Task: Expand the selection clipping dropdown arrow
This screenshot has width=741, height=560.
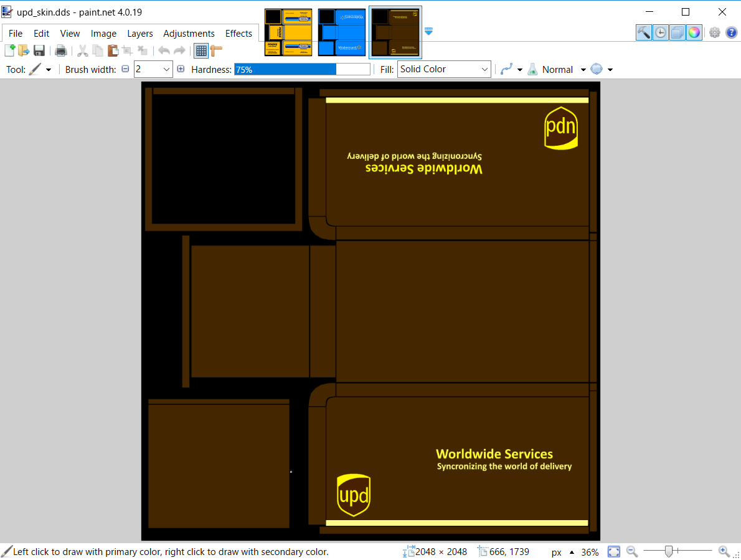Action: [x=610, y=70]
